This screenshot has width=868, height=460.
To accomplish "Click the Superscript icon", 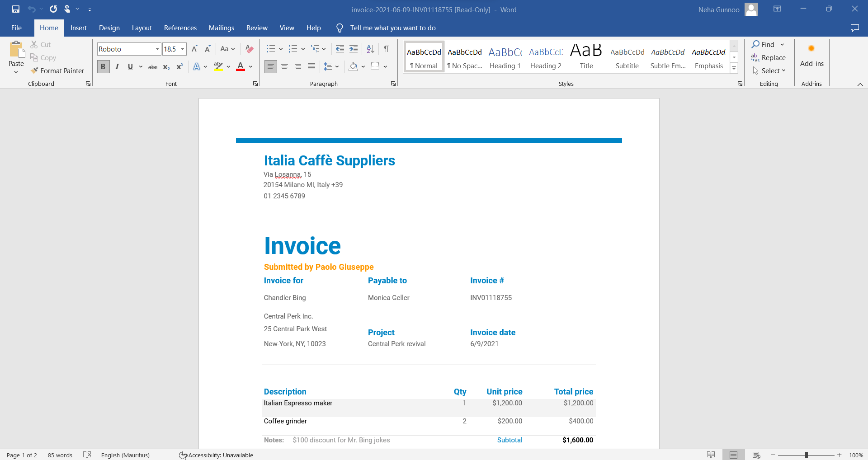I will [x=179, y=67].
